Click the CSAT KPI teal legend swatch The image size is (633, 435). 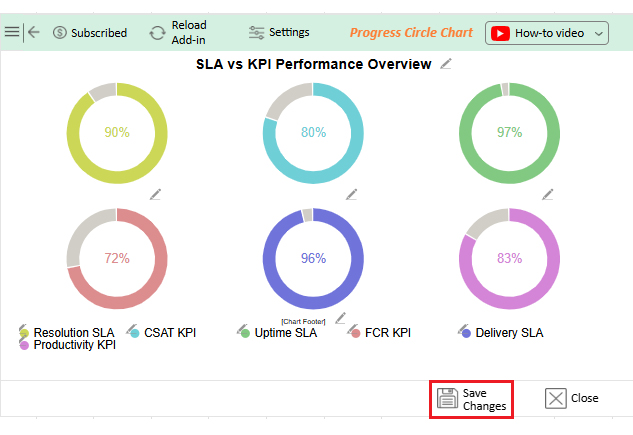tap(133, 332)
